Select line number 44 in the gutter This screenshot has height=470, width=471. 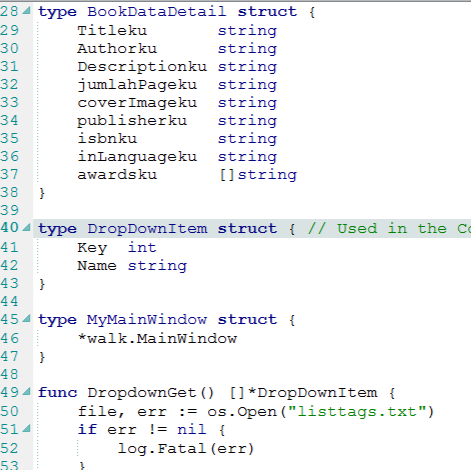9,301
